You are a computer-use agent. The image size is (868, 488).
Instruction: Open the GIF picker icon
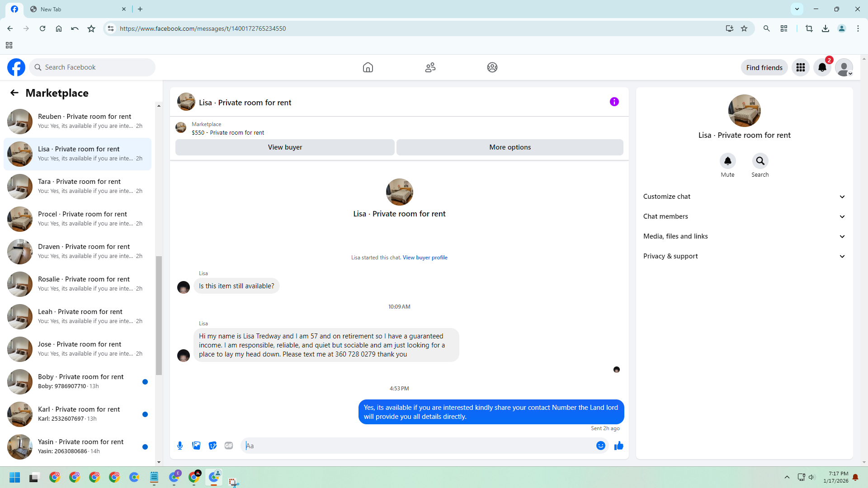pos(229,446)
